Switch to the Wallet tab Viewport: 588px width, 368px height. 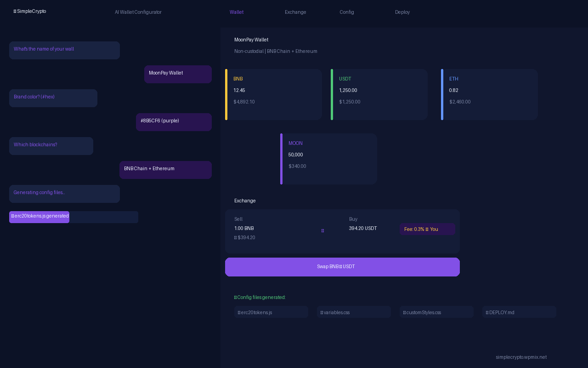click(x=237, y=12)
